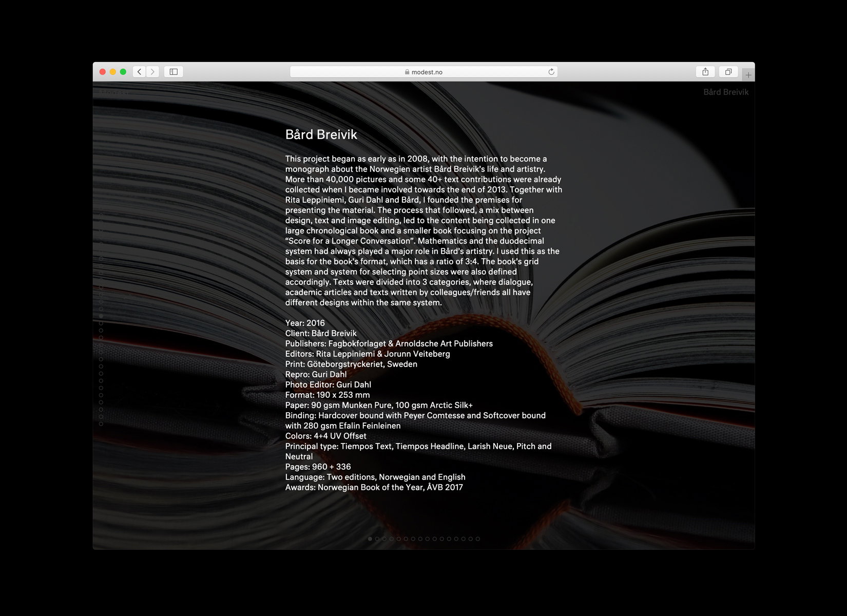Select the filled first slide dot at bottom

[x=370, y=539]
